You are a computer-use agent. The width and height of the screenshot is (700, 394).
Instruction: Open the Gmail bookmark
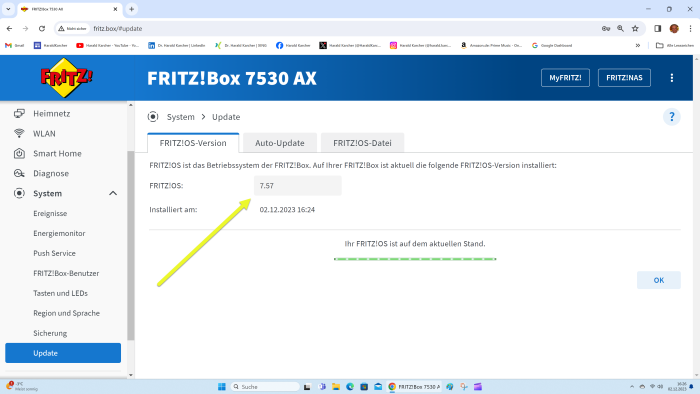(x=14, y=46)
